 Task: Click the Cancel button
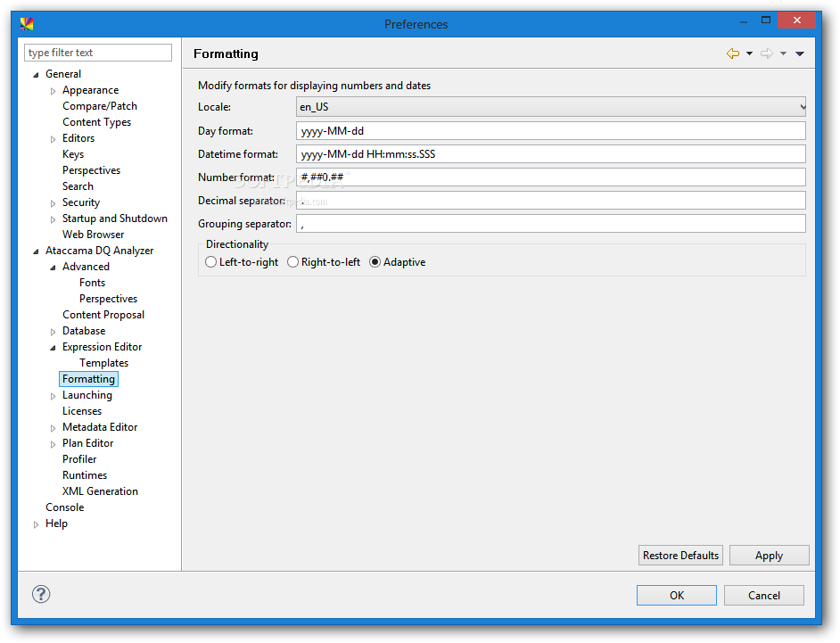[764, 596]
